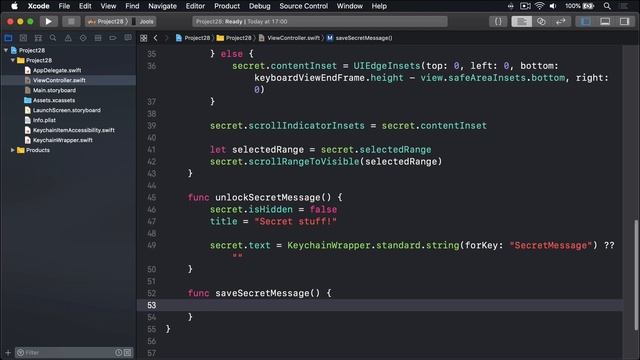
Task: Run the project with the Play button
Action: [x=48, y=22]
